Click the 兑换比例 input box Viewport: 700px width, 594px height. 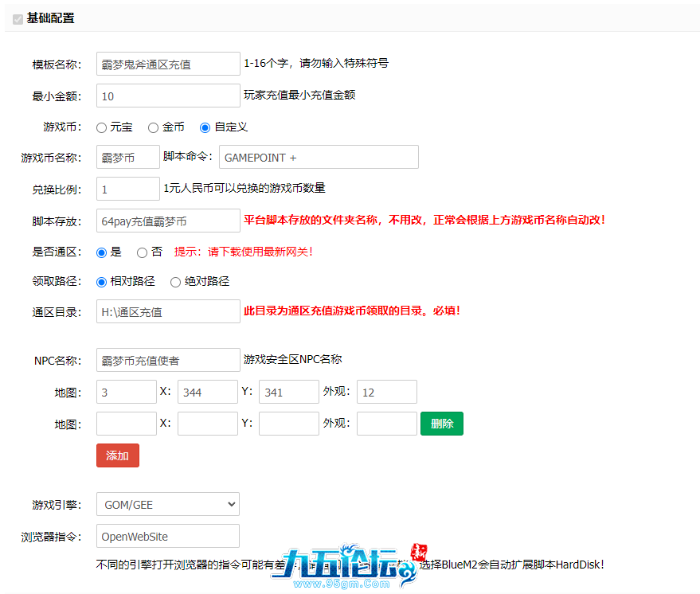(127, 189)
